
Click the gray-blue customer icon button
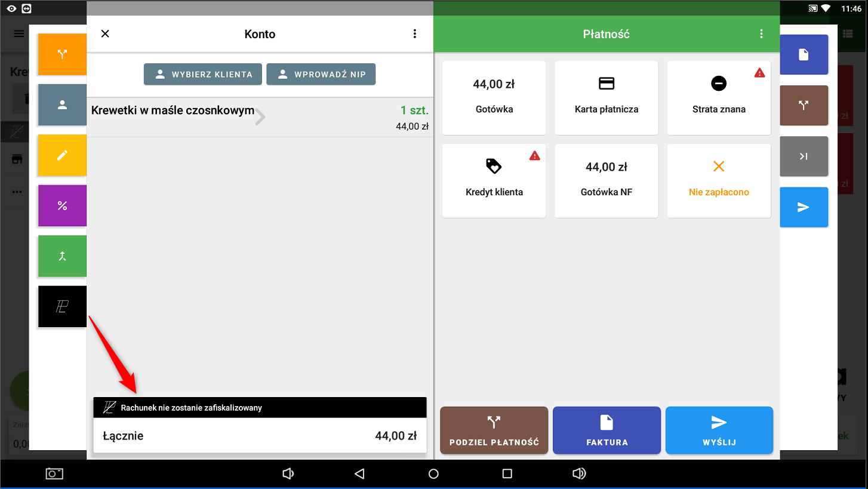(62, 104)
